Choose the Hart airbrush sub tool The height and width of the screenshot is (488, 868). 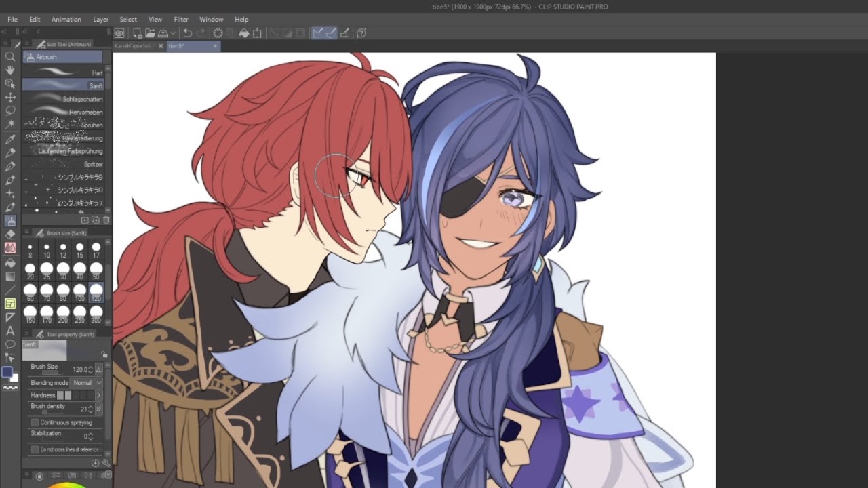click(x=64, y=73)
